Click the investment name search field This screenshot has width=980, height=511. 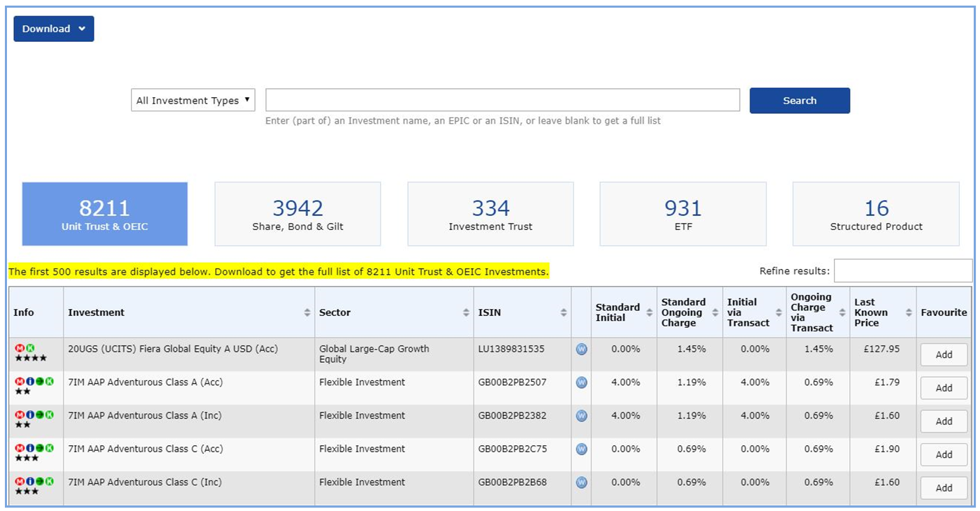[502, 101]
